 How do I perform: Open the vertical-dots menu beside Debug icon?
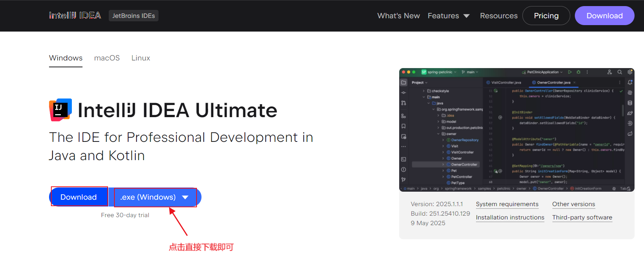587,72
